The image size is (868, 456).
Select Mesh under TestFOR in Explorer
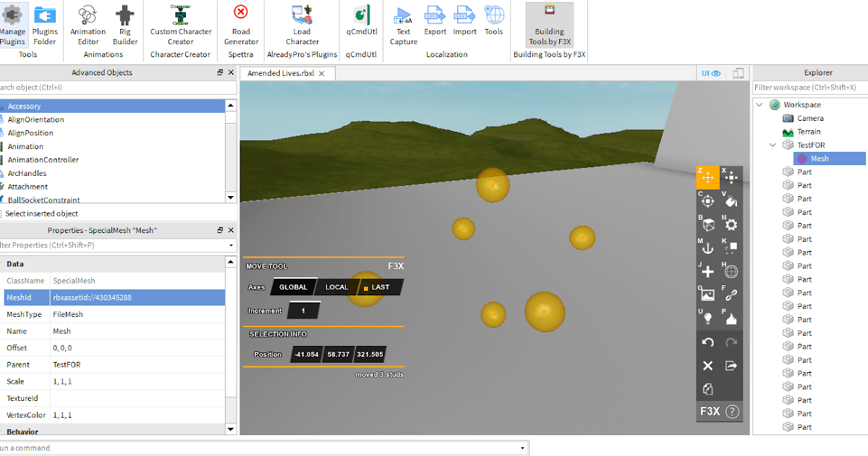(830, 159)
